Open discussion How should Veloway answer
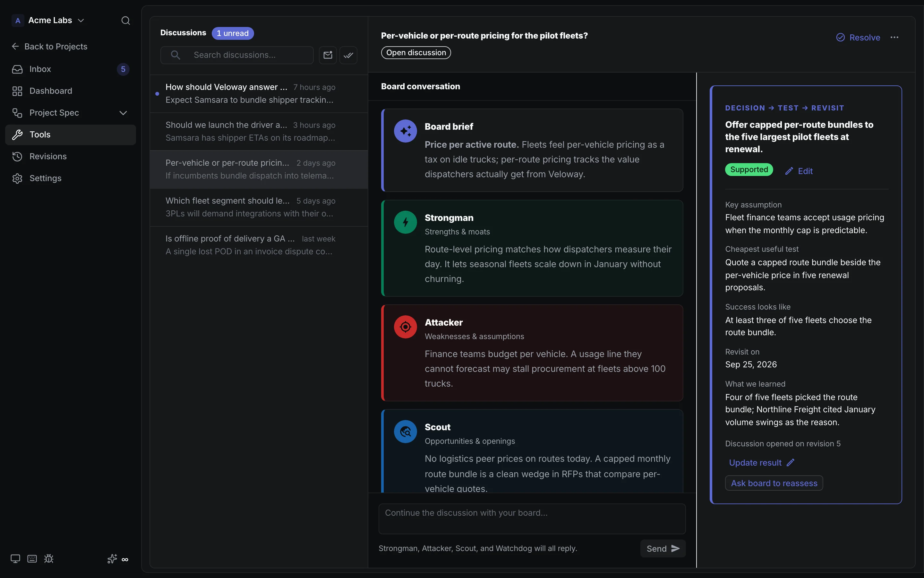The width and height of the screenshot is (924, 578). (259, 94)
